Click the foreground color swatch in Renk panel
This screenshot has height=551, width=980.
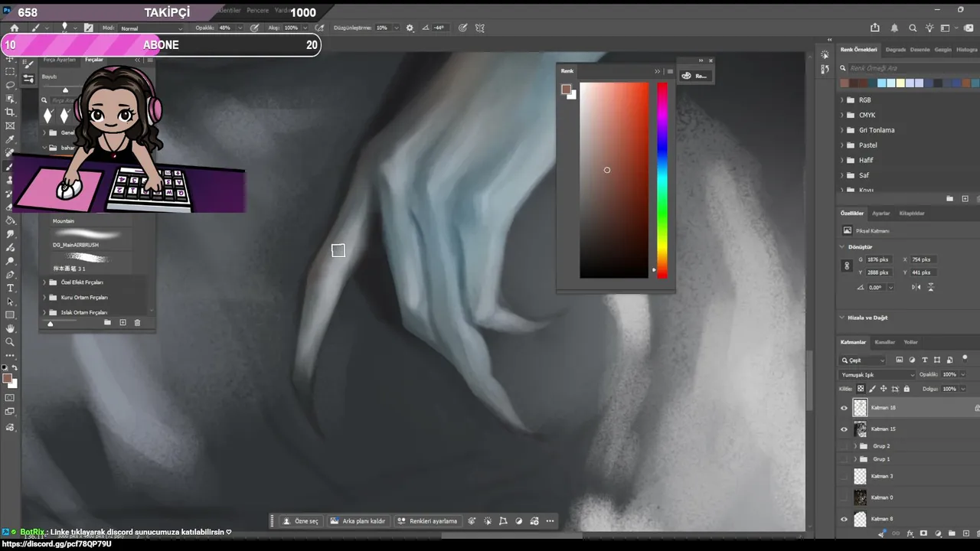coord(566,90)
